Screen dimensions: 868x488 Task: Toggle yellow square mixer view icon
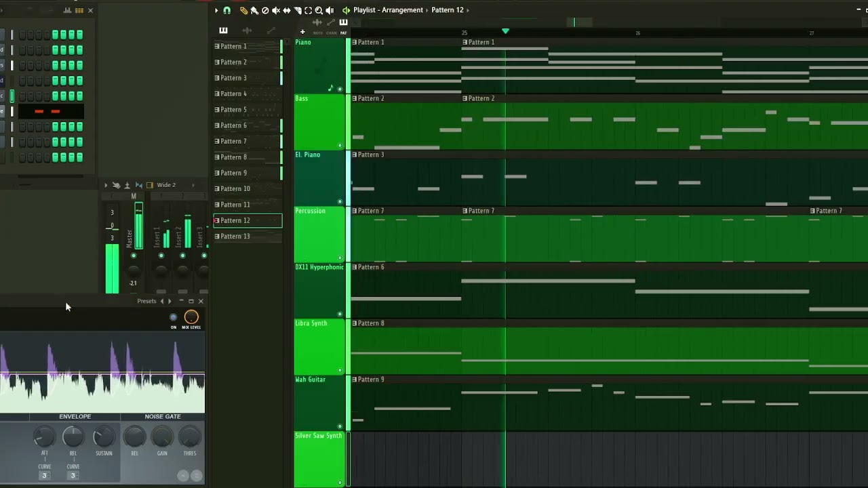click(150, 185)
